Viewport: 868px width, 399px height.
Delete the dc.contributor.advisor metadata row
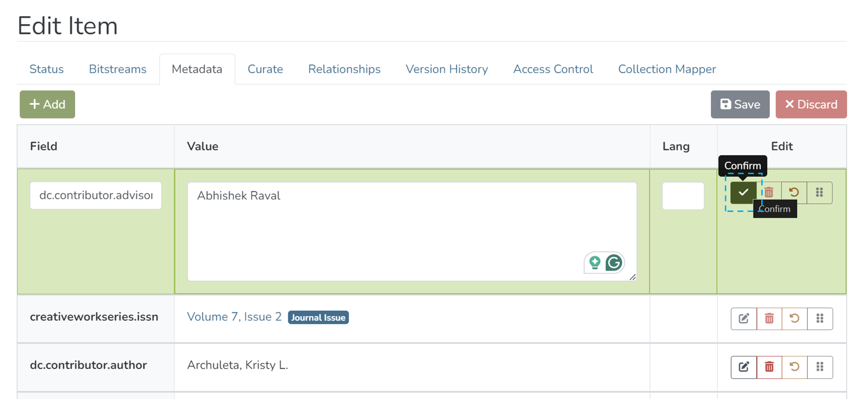pos(769,193)
